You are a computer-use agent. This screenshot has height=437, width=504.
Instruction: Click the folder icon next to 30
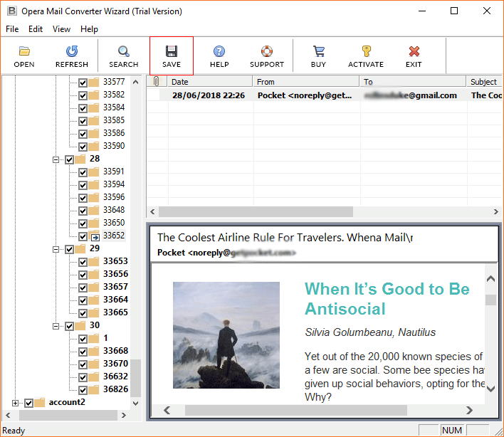click(80, 326)
